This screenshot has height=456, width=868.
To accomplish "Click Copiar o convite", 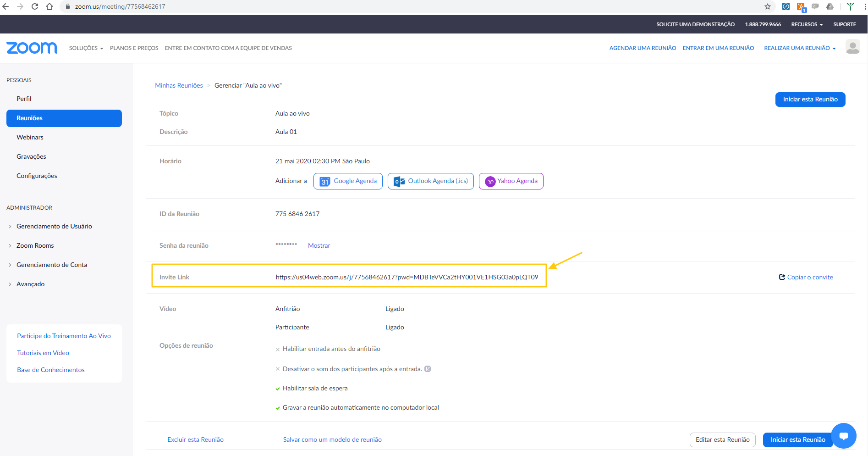I will [x=806, y=277].
